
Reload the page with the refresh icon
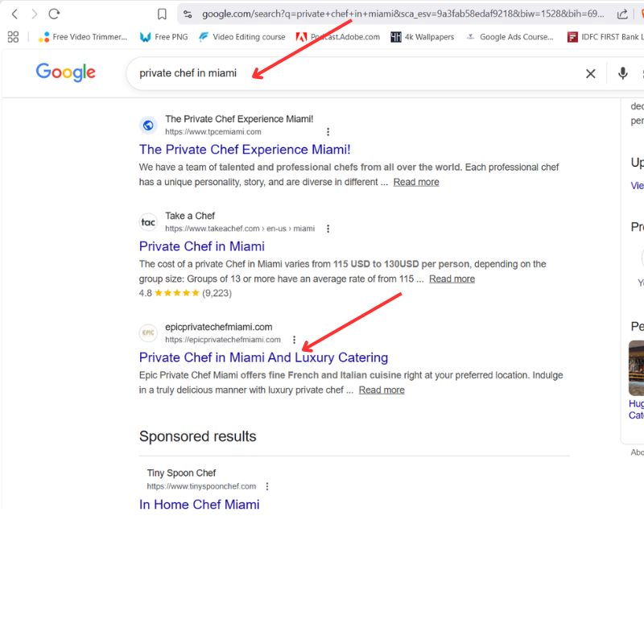[x=54, y=14]
